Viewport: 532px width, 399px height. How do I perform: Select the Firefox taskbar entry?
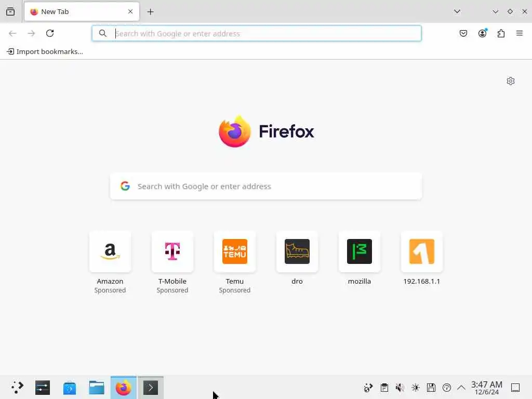(x=124, y=388)
